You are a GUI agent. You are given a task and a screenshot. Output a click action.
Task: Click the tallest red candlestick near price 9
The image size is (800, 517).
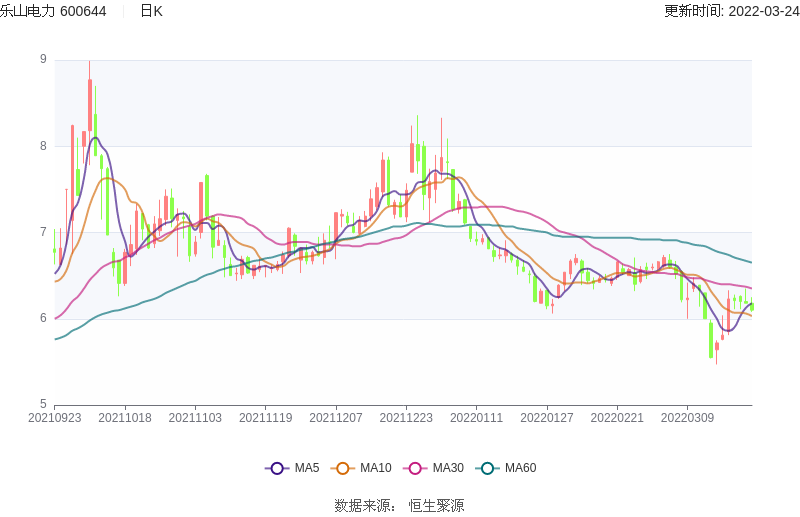pyautogui.click(x=90, y=105)
